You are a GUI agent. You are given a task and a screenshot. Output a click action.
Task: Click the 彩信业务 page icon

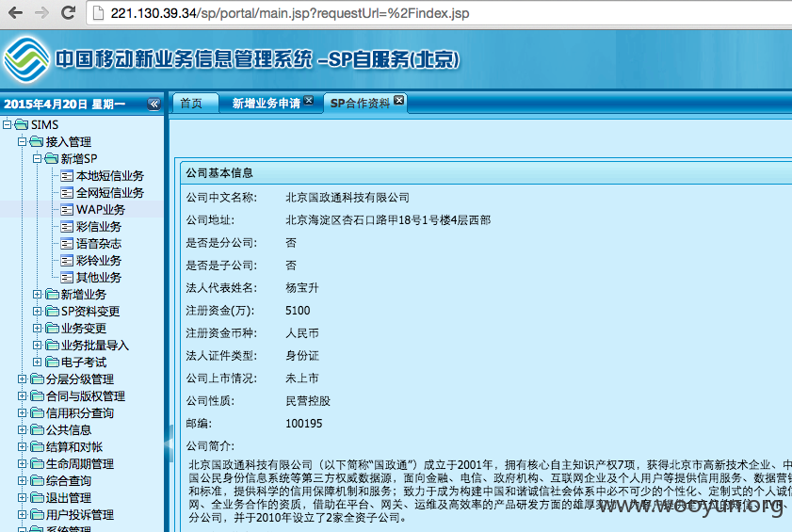pyautogui.click(x=67, y=226)
